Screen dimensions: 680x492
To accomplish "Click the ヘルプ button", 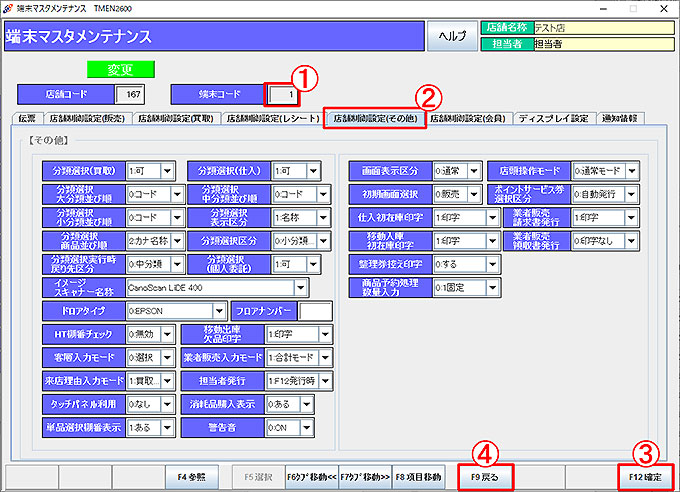I will pyautogui.click(x=452, y=36).
